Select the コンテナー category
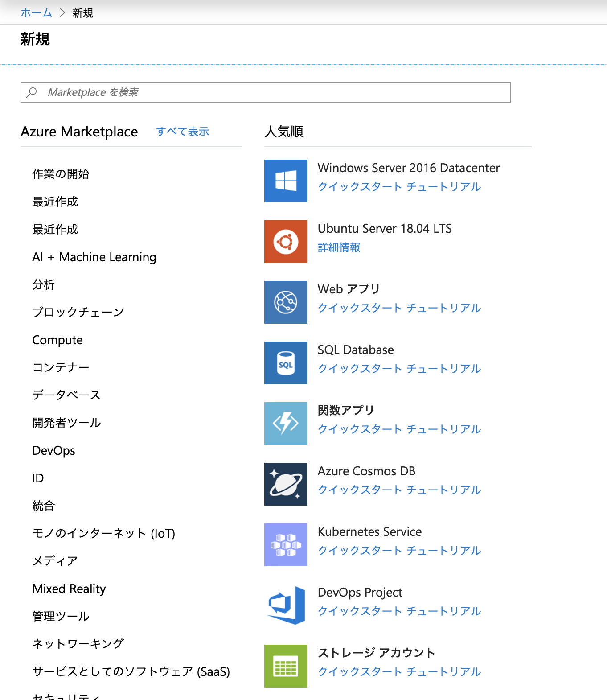This screenshot has width=607, height=700. coord(61,367)
